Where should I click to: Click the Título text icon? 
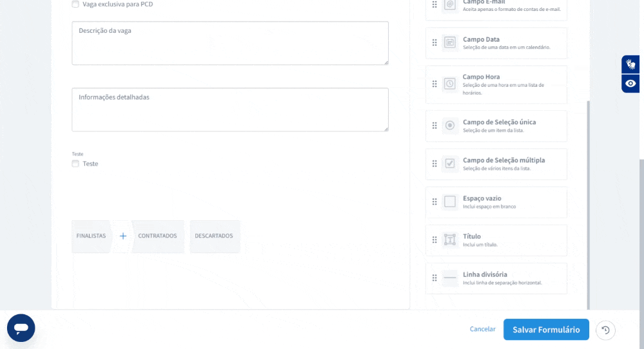tap(450, 240)
